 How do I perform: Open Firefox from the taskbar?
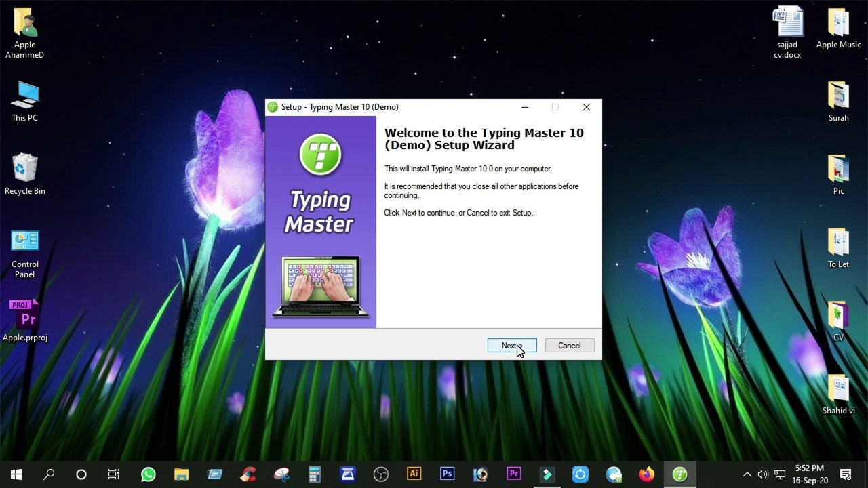[x=646, y=474]
